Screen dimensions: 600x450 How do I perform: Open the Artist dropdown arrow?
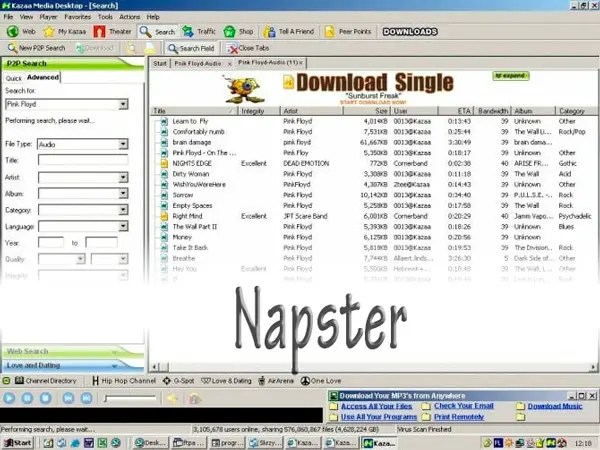[x=123, y=177]
